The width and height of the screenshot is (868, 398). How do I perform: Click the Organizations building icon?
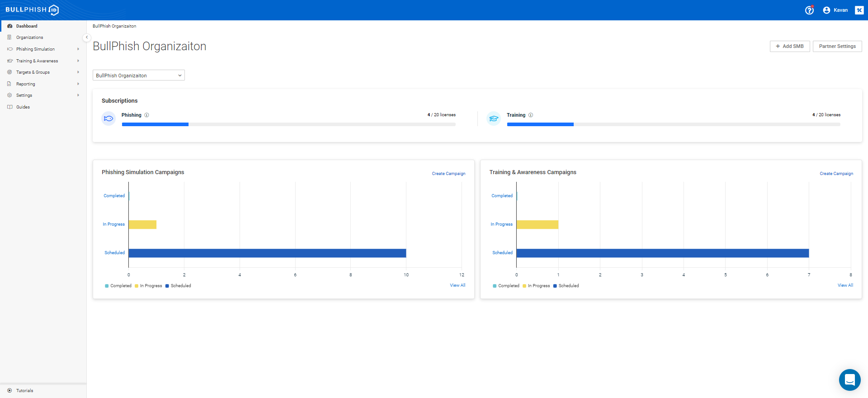9,38
